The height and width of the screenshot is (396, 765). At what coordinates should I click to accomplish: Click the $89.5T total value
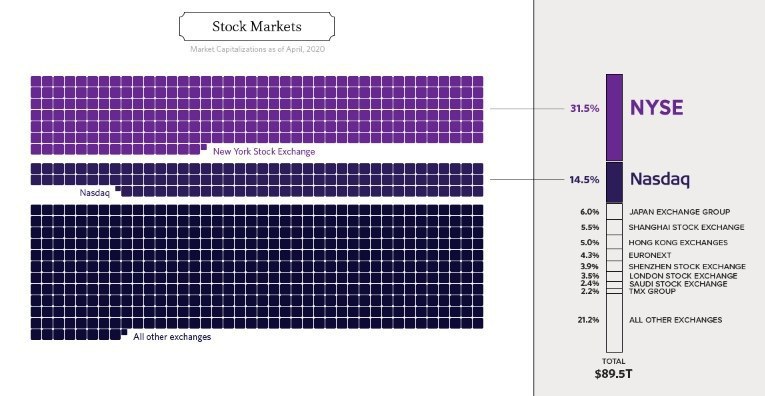613,374
